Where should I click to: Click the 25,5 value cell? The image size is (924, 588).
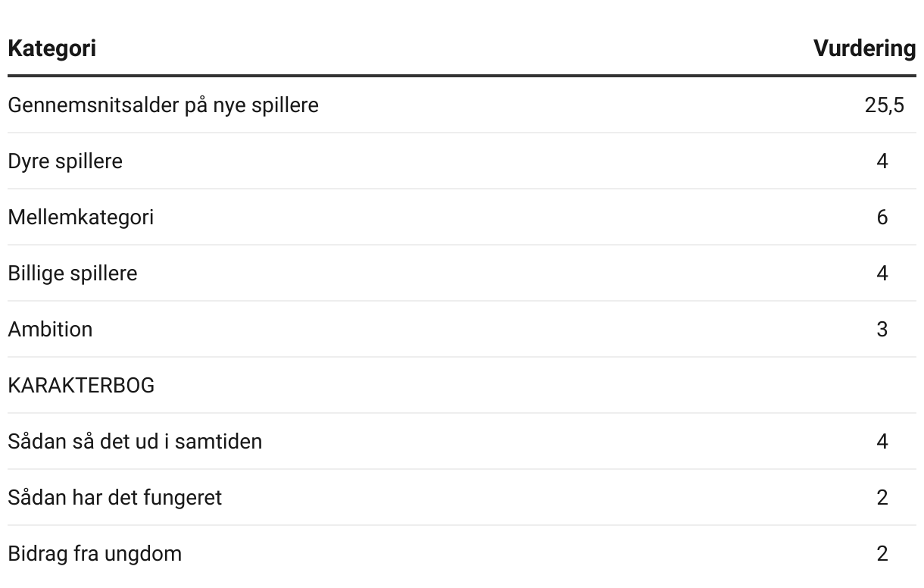(884, 105)
